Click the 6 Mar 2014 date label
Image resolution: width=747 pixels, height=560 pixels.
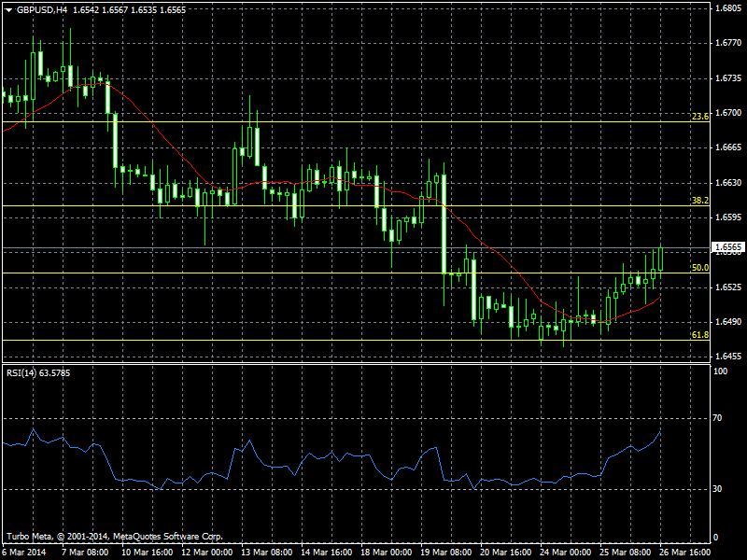pyautogui.click(x=22, y=552)
